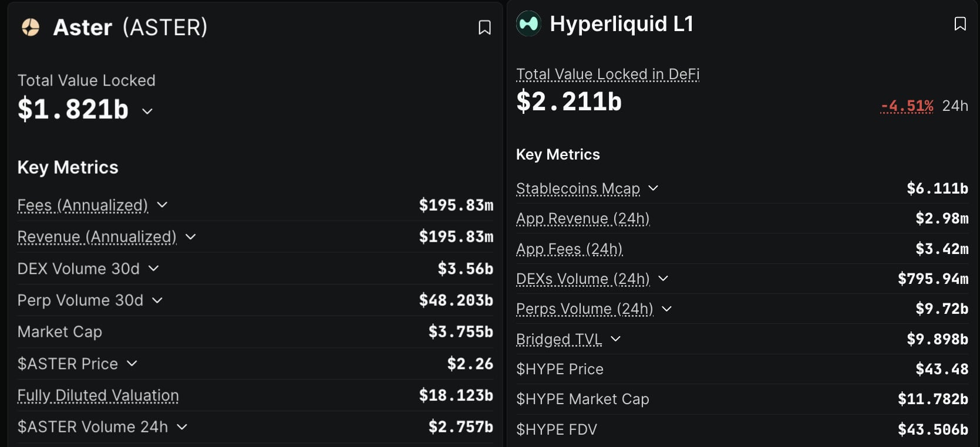Open the Perps Volume (24h) dropdown
This screenshot has width=980, height=447.
pos(668,309)
